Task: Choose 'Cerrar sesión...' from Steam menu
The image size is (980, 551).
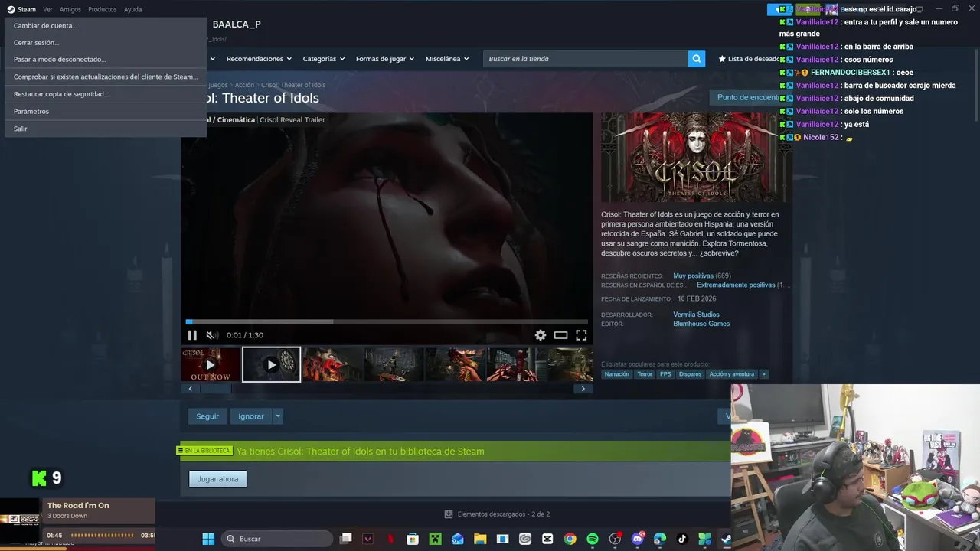Action: (106, 43)
